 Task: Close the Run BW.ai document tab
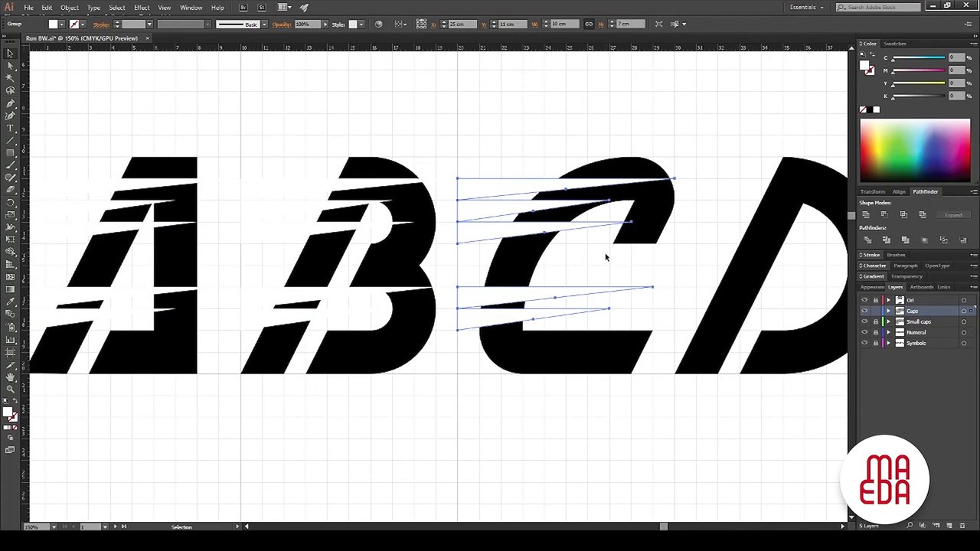tap(147, 38)
